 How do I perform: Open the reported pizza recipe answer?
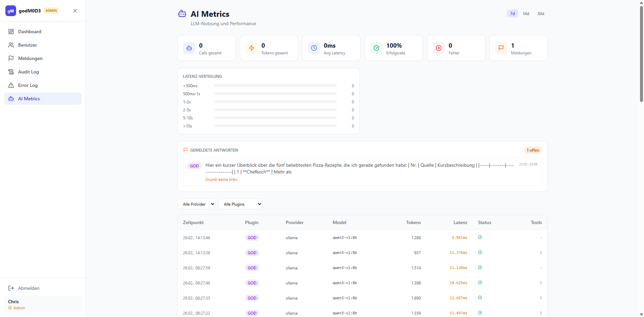[x=359, y=169]
